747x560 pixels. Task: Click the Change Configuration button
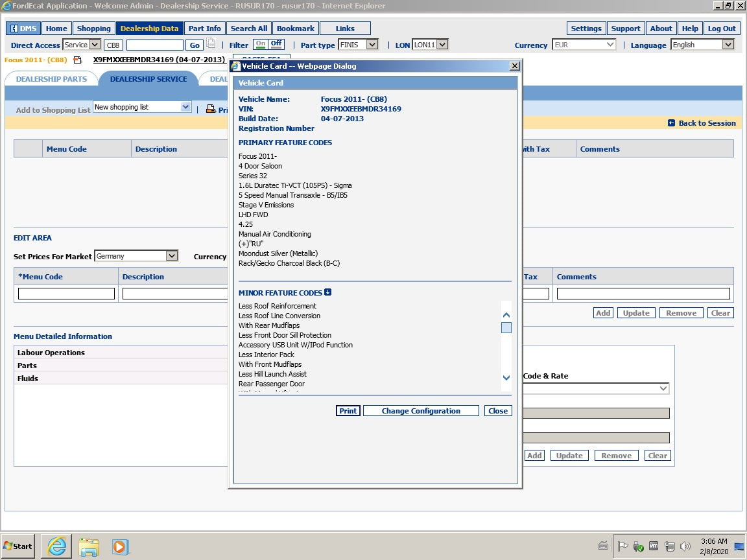click(421, 411)
